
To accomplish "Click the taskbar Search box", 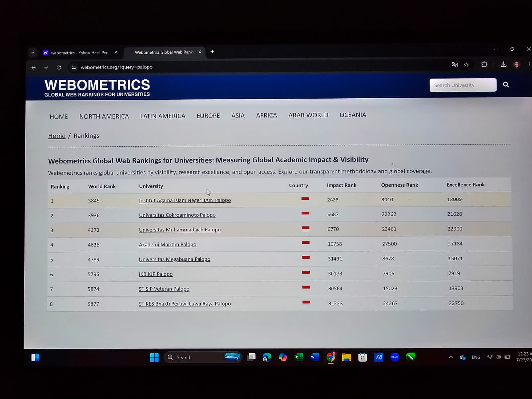I will pos(203,357).
